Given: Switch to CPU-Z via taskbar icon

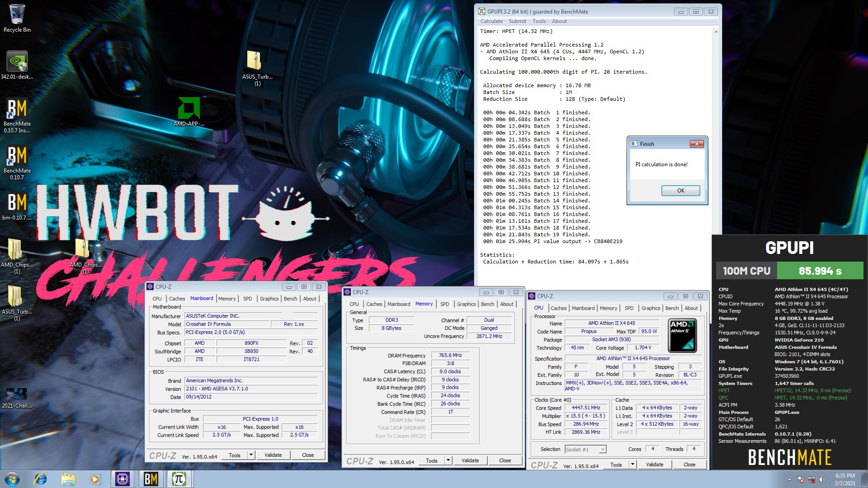Looking at the screenshot, I should [123, 479].
